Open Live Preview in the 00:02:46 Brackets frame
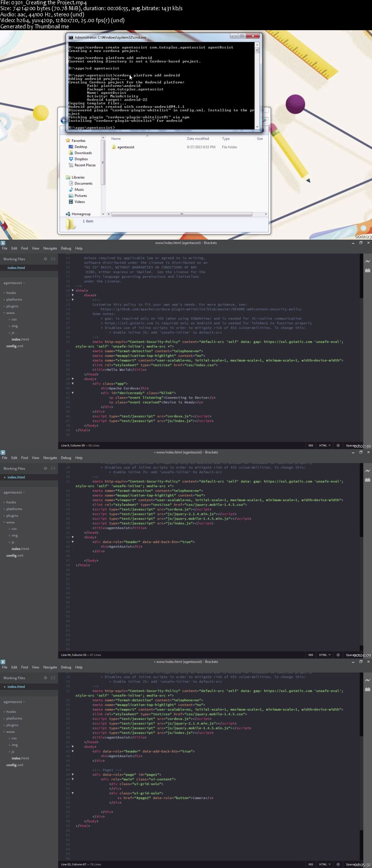Image resolution: width=372 pixels, height=868 pixels. pos(368,261)
